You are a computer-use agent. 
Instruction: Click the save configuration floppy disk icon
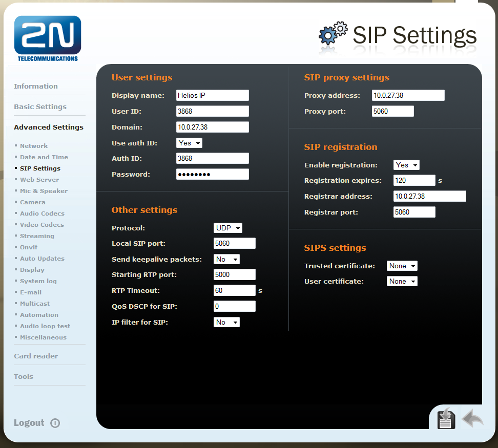pos(446,419)
